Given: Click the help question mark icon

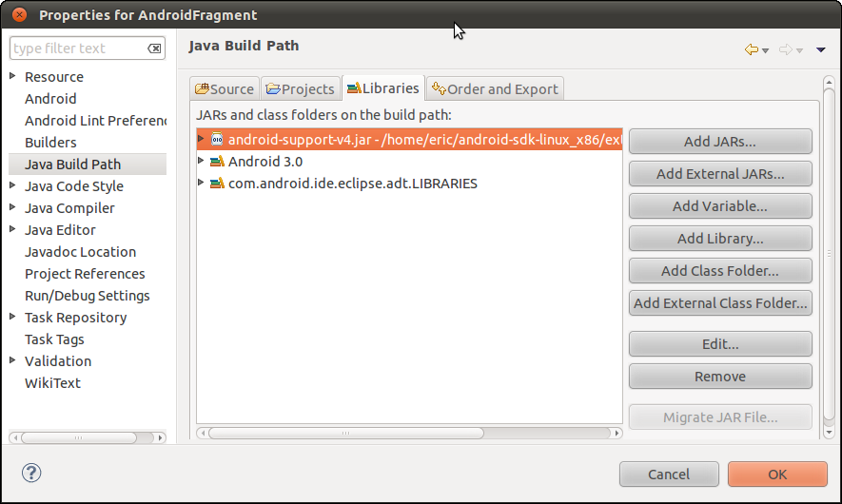Looking at the screenshot, I should [x=31, y=473].
